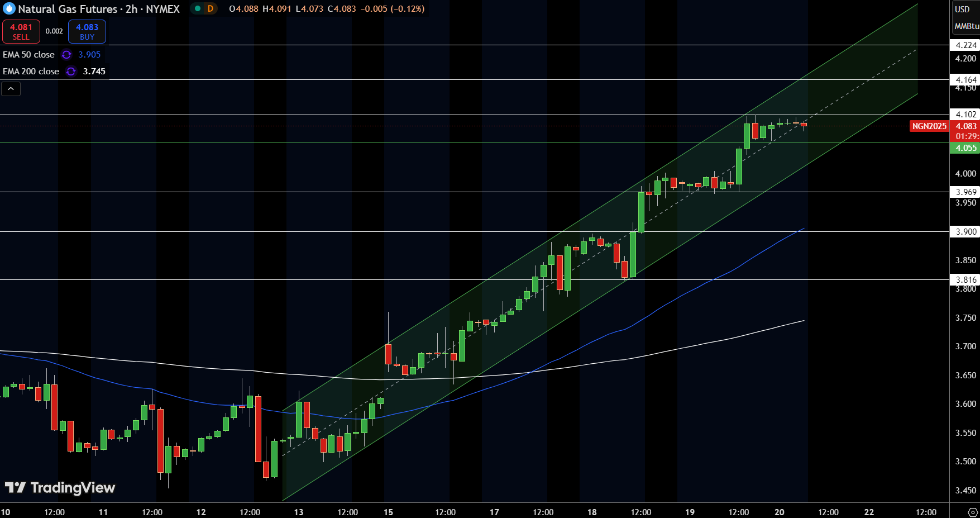Click date 19 on the time axis
The image size is (980, 518).
(x=690, y=512)
